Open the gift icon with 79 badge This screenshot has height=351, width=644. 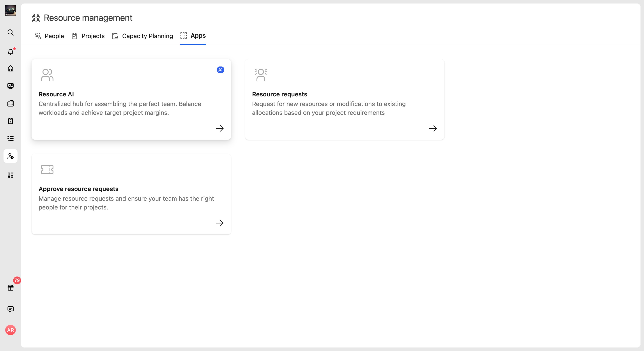[11, 288]
